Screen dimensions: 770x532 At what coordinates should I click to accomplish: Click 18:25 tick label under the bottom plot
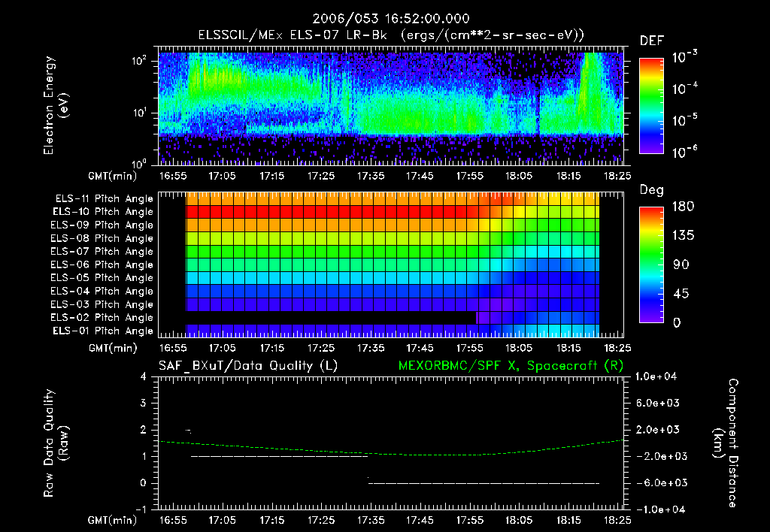tap(617, 520)
